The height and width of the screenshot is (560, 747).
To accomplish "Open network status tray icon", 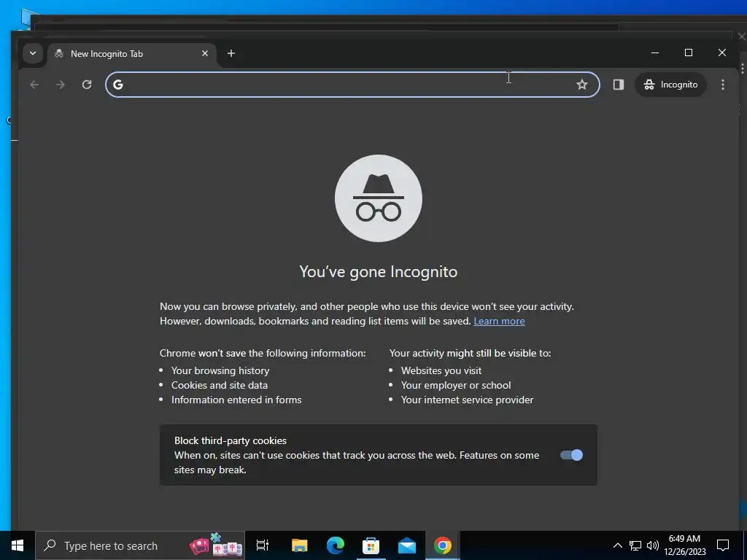I will tap(635, 545).
